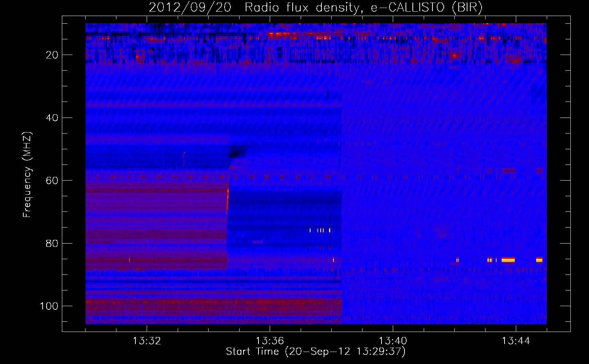
Task: Click the 13:44 time tick label
Action: click(516, 341)
